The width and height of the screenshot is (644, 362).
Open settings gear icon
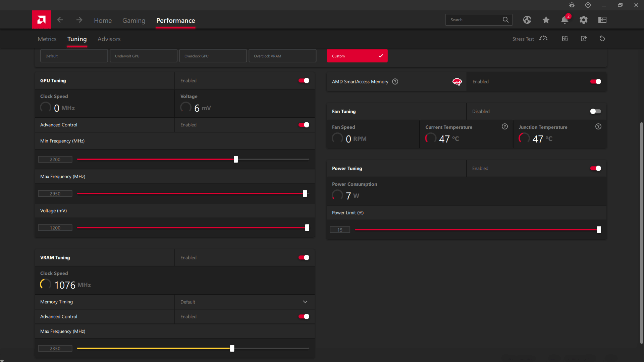(x=584, y=20)
